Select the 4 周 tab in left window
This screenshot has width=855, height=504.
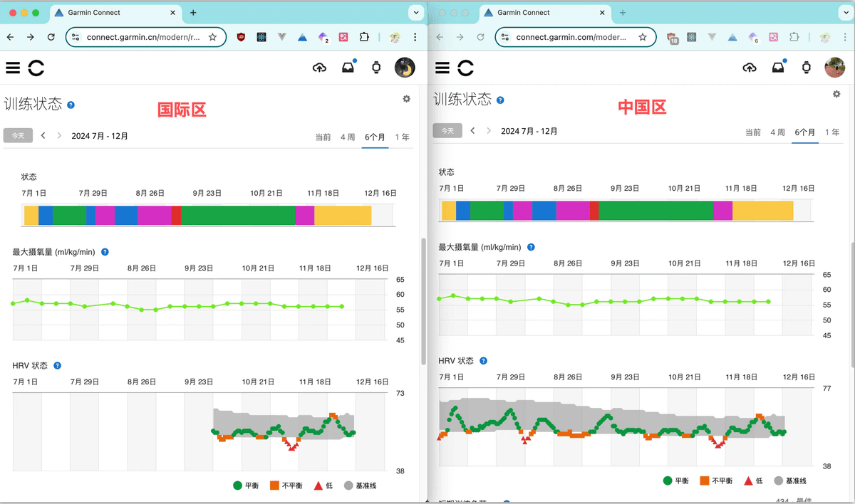348,137
